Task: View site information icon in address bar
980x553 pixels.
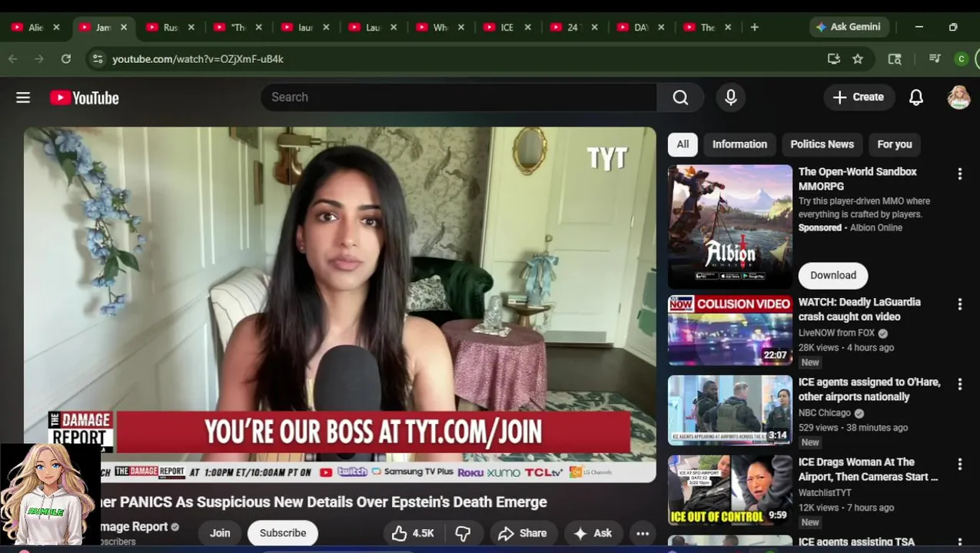Action: click(96, 58)
